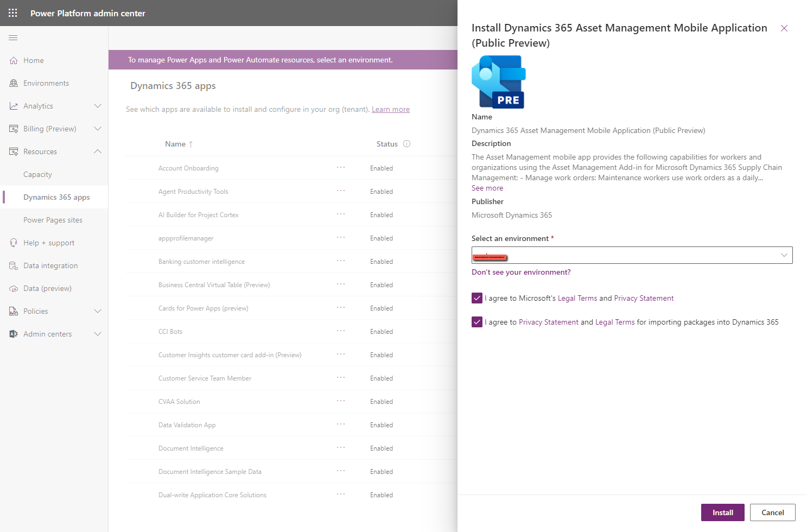Click the Install button

722,512
